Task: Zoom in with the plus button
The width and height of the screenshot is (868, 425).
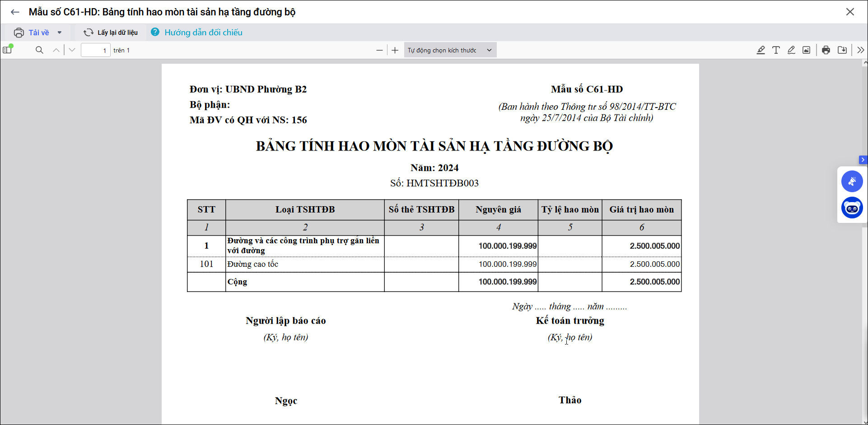Action: pos(395,50)
